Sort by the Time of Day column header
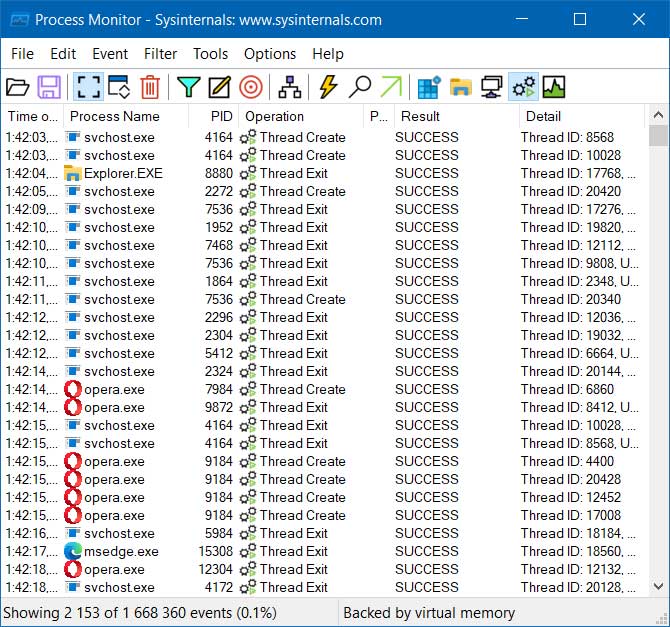Viewport: 670px width, 627px height. (32, 116)
